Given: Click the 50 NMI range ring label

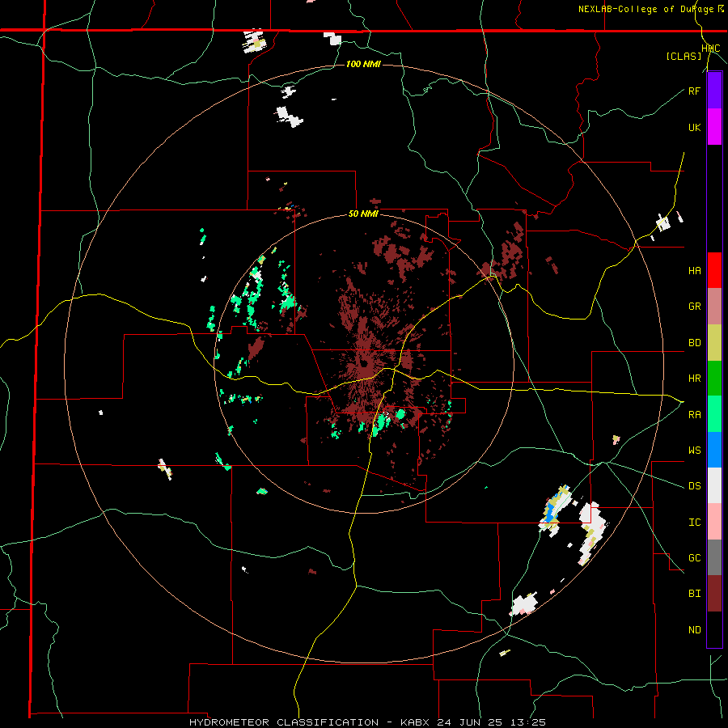Looking at the screenshot, I should [363, 214].
